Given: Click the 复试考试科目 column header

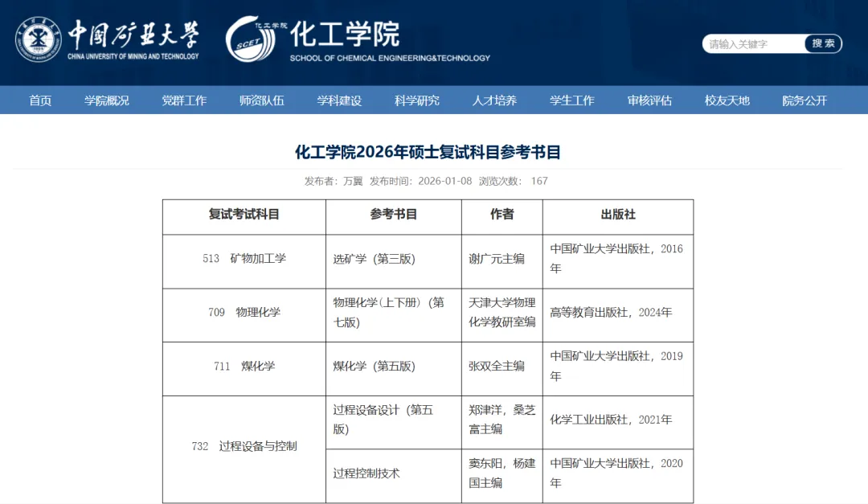Looking at the screenshot, I should click(x=244, y=217).
